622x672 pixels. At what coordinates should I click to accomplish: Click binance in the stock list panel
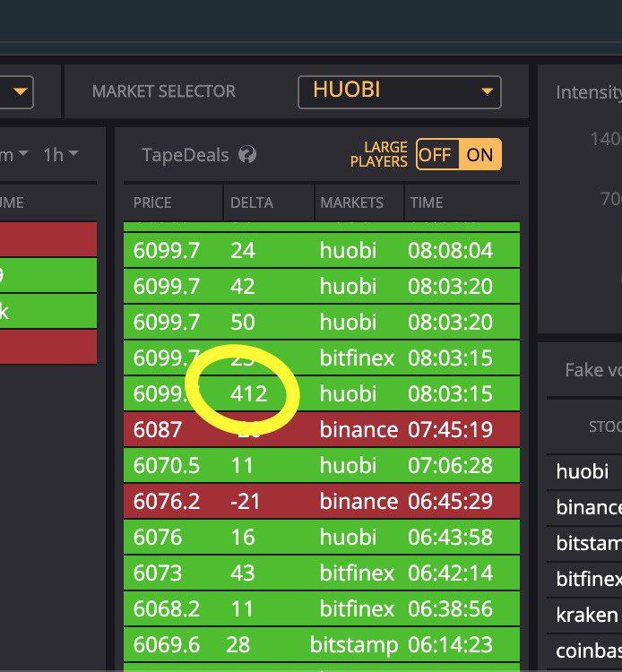click(584, 508)
